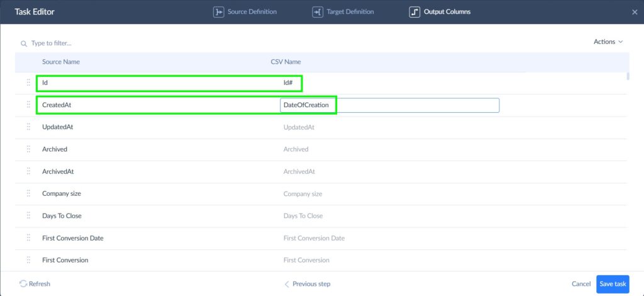Image resolution: width=644 pixels, height=296 pixels.
Task: Select the CreatedAt source name
Action: 57,105
